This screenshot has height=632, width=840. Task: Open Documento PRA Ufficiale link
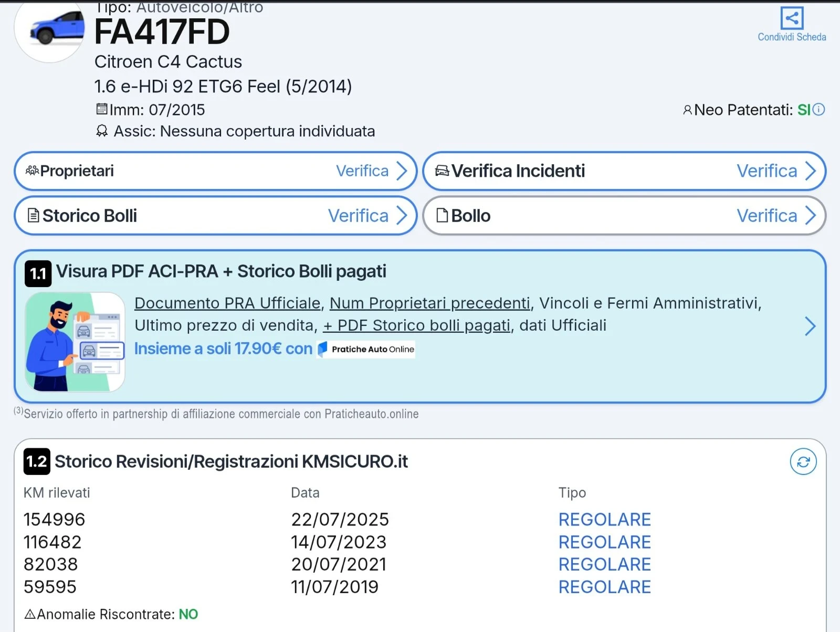pos(227,303)
